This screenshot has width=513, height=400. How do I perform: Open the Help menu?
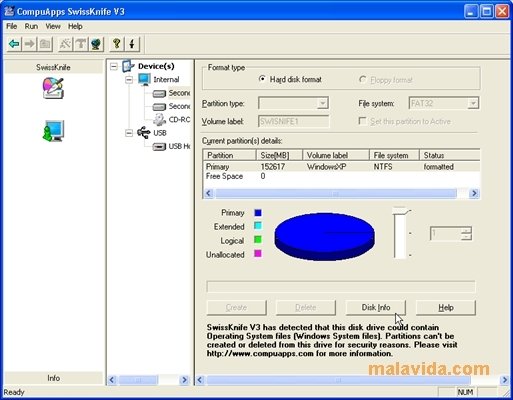pos(75,26)
